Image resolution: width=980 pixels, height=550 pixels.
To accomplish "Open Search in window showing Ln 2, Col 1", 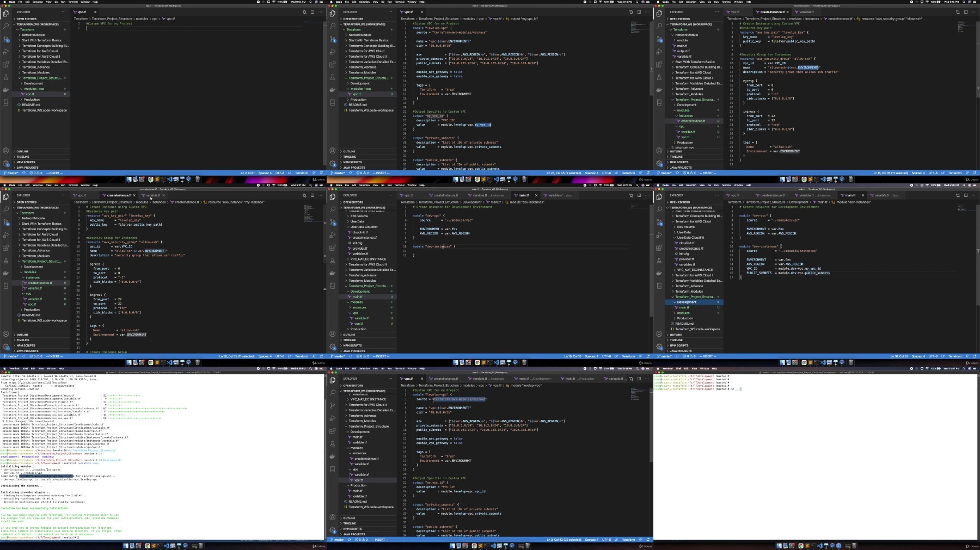I will [x=6, y=26].
